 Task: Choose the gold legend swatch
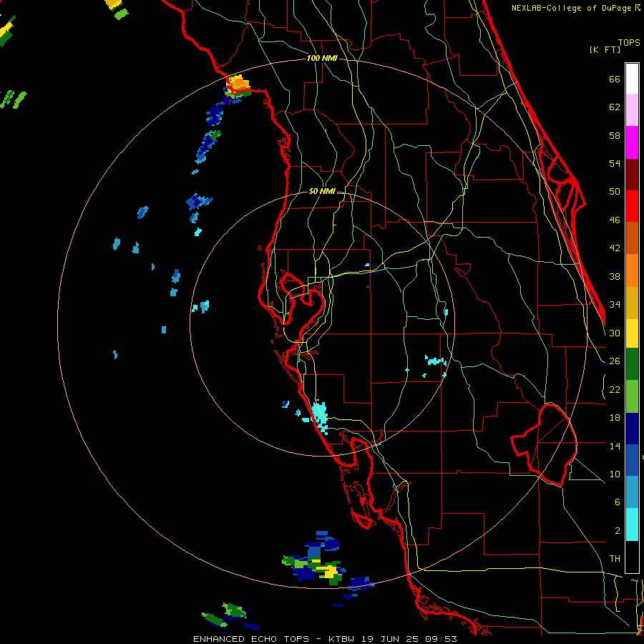[x=632, y=303]
